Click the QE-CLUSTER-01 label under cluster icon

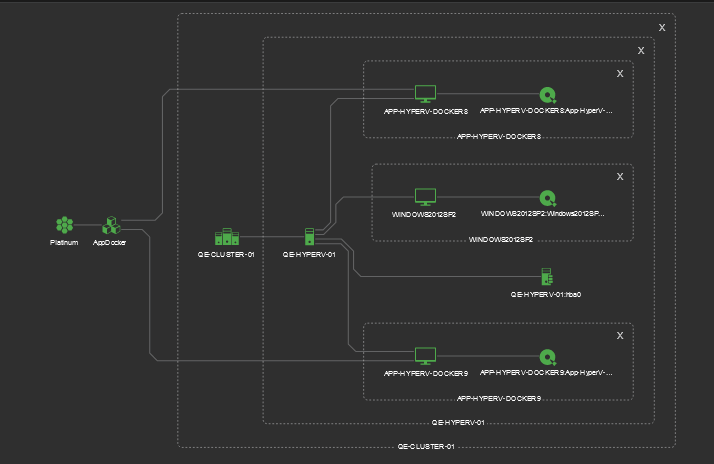226,255
